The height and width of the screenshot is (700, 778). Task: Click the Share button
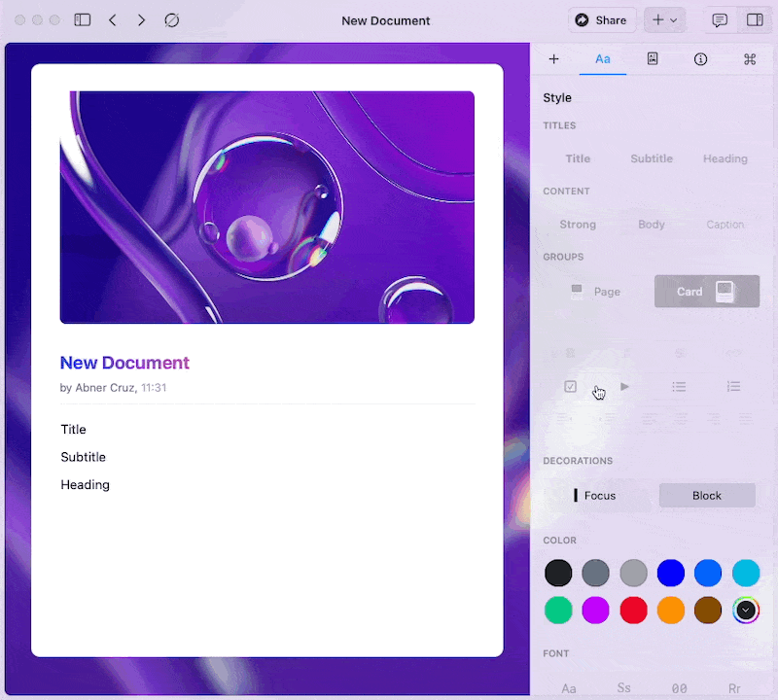click(602, 20)
